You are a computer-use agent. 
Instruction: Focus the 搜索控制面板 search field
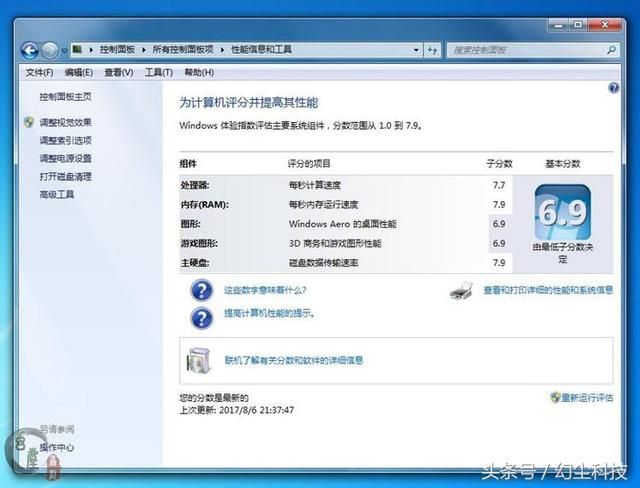533,50
